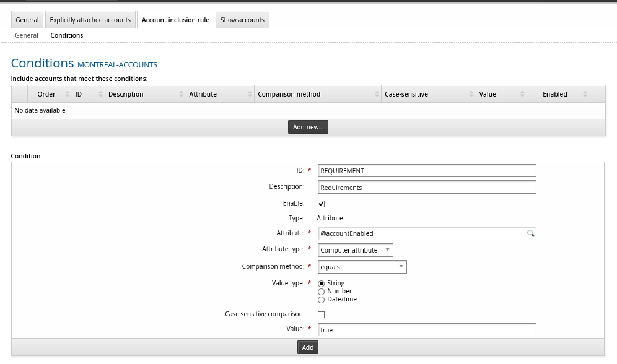Sort by Description column sort icon
617x364 pixels.
point(182,94)
